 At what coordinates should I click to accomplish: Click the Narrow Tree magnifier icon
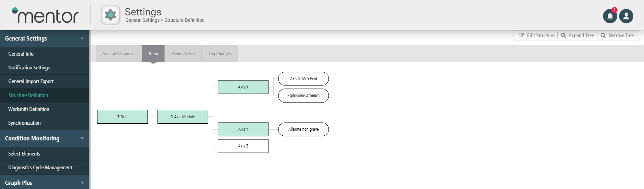click(x=603, y=36)
